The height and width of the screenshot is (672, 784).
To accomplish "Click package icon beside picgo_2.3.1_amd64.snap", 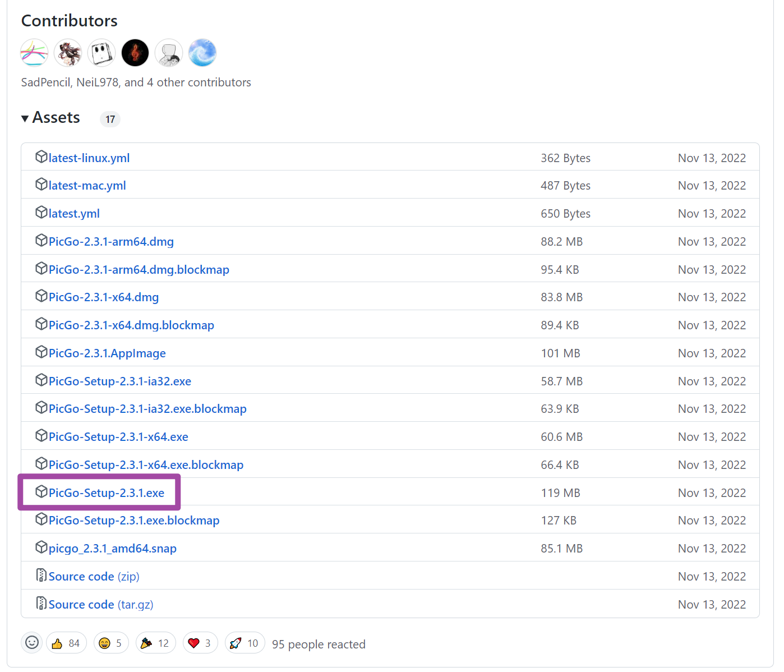I will (x=41, y=547).
